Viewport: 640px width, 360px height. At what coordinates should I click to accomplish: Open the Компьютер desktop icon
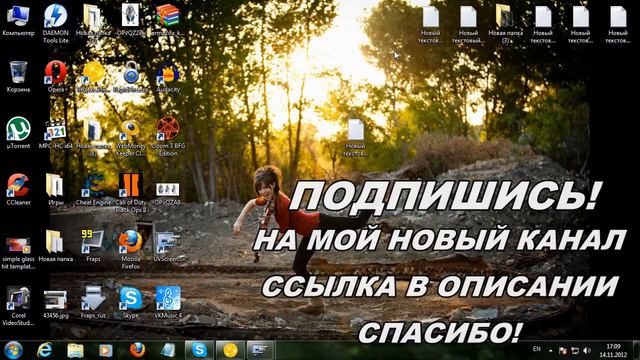click(18, 20)
